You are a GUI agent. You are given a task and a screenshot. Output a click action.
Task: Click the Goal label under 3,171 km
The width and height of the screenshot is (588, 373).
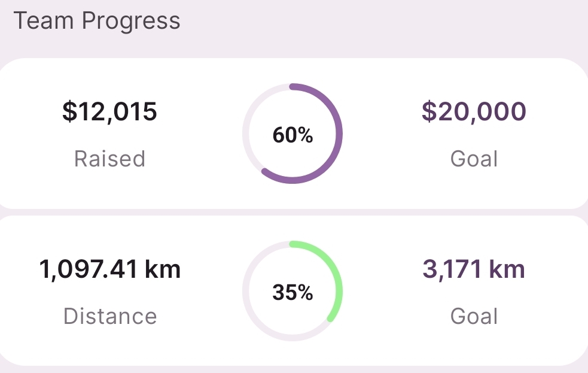click(474, 316)
